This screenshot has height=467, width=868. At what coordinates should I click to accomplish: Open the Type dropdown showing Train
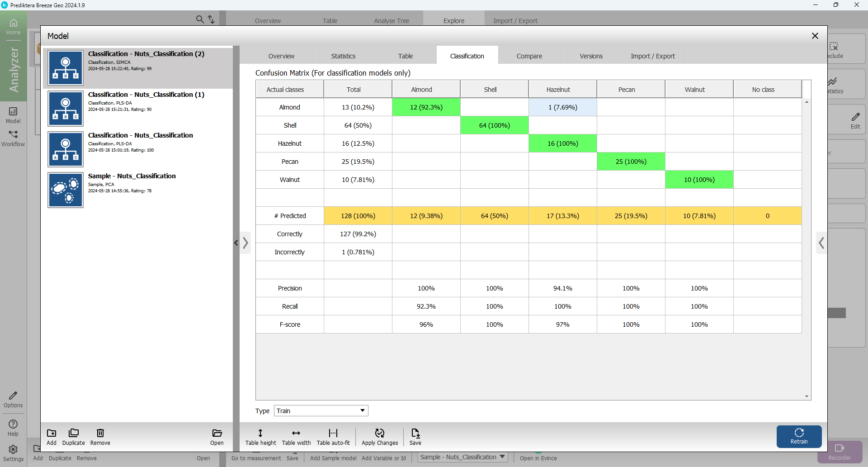(x=321, y=410)
